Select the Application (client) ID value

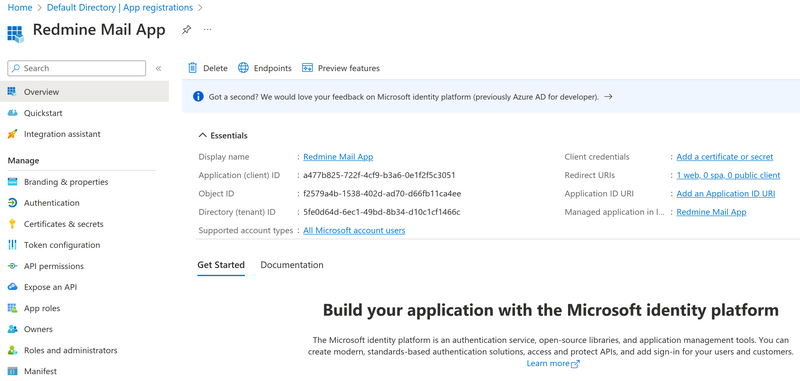[379, 175]
